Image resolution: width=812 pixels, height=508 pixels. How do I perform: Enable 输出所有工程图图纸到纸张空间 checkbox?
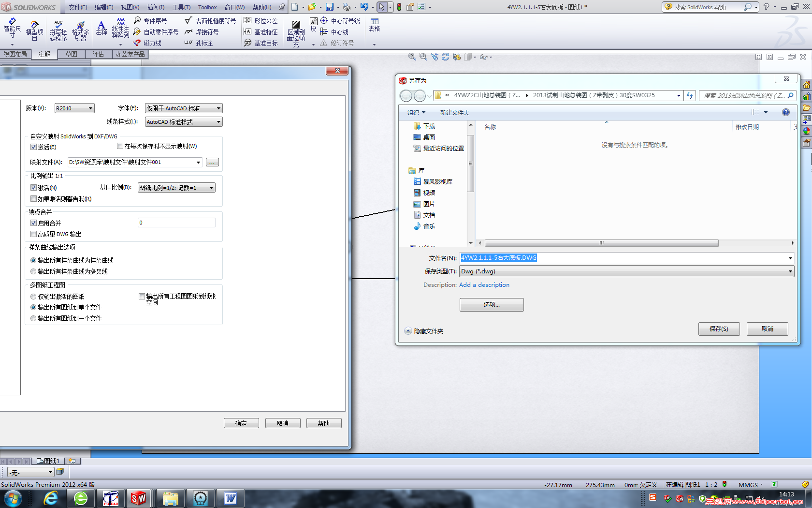[x=142, y=296]
